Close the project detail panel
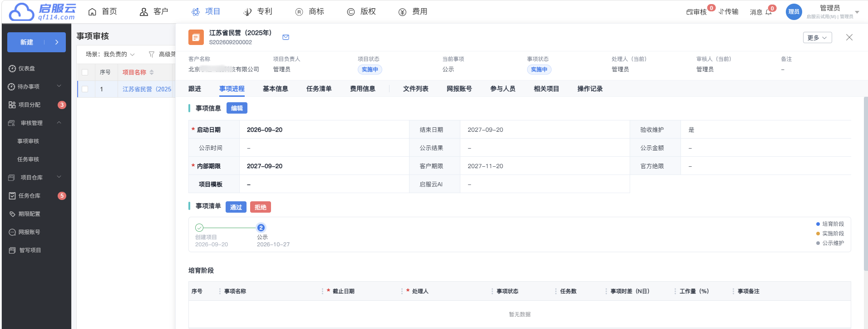This screenshot has height=329, width=868. tap(849, 37)
